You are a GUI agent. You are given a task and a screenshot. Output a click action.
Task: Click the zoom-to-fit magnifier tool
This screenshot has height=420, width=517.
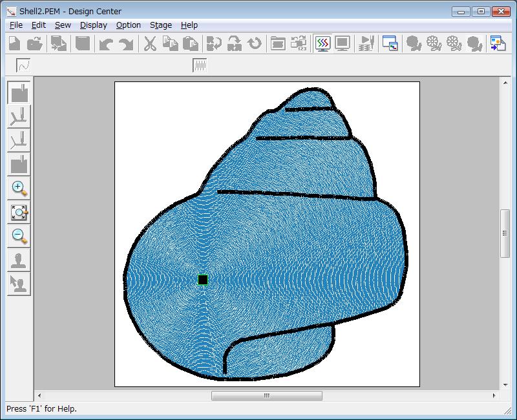(x=19, y=213)
